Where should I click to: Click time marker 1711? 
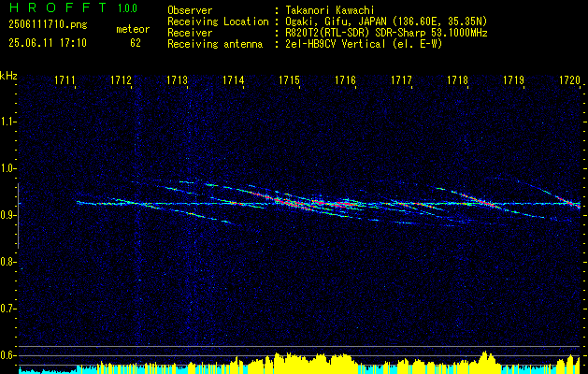point(65,80)
